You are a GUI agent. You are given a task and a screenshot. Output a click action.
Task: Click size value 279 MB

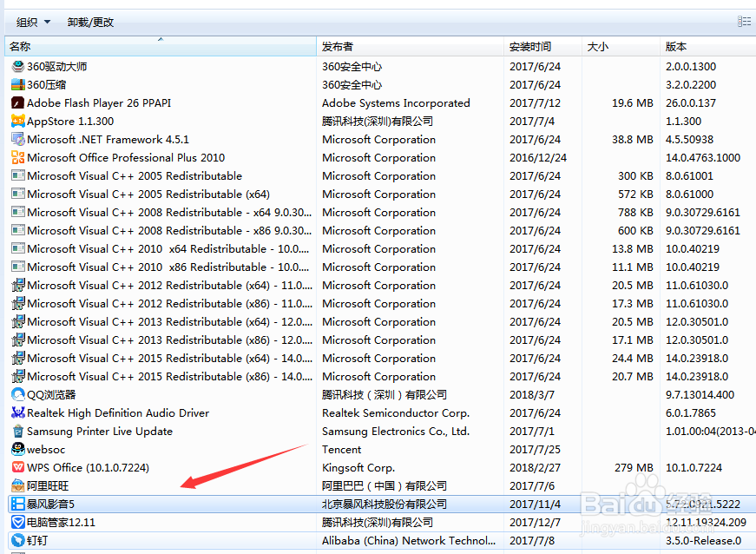634,468
